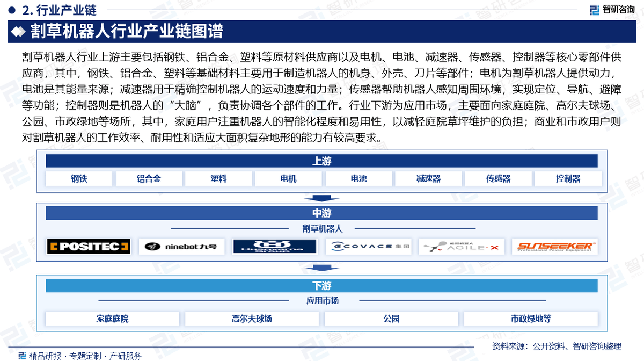Select the 中游 header bar

pos(321,213)
